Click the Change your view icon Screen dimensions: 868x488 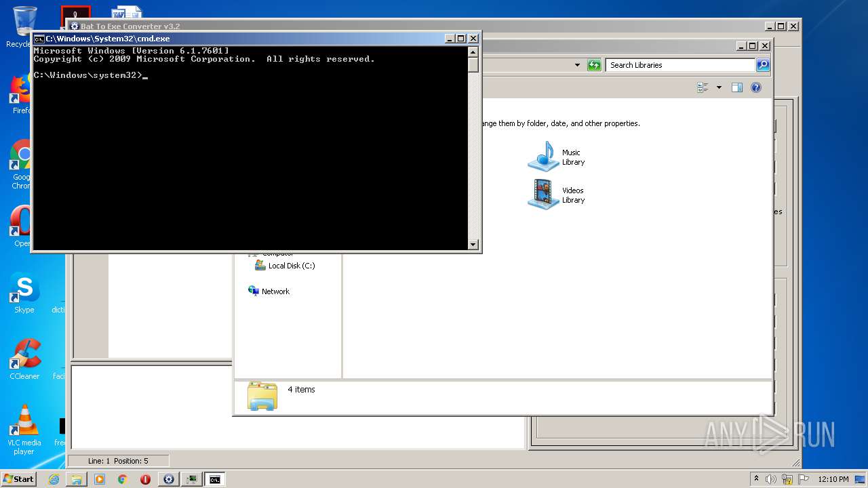pyautogui.click(x=703, y=87)
